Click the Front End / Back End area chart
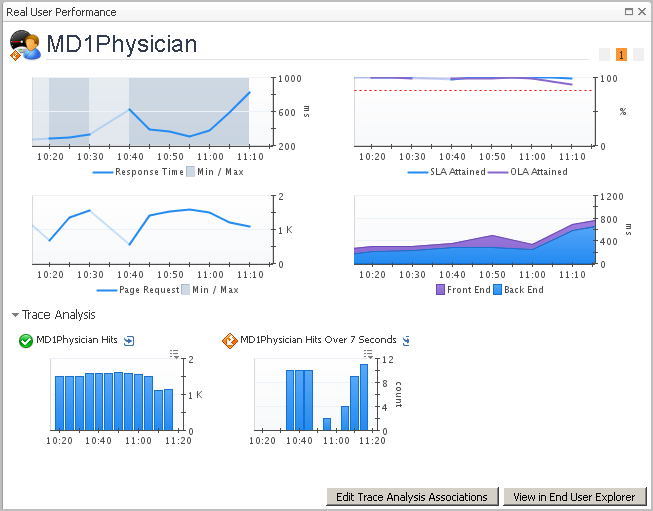The image size is (653, 511). coord(474,229)
